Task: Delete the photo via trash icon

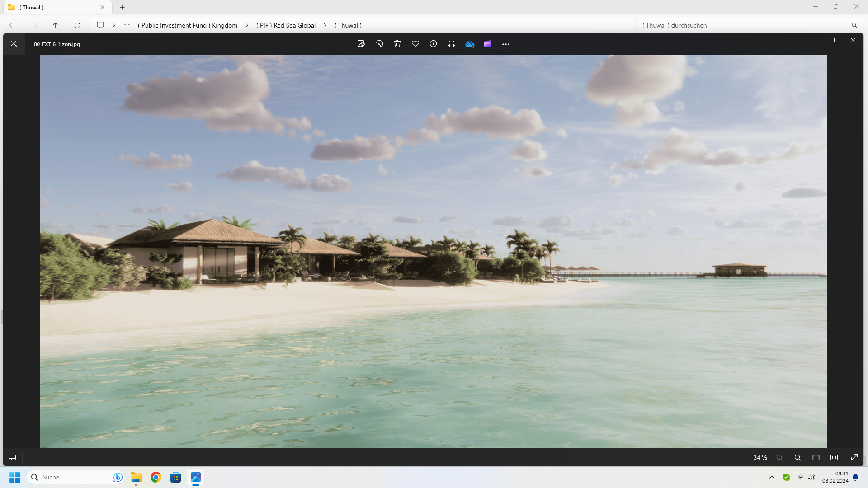Action: (x=397, y=44)
